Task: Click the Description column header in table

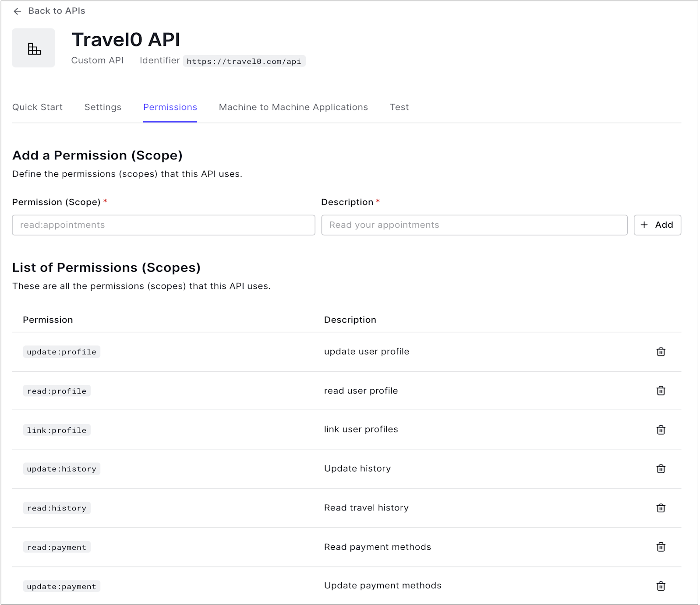Action: tap(350, 320)
